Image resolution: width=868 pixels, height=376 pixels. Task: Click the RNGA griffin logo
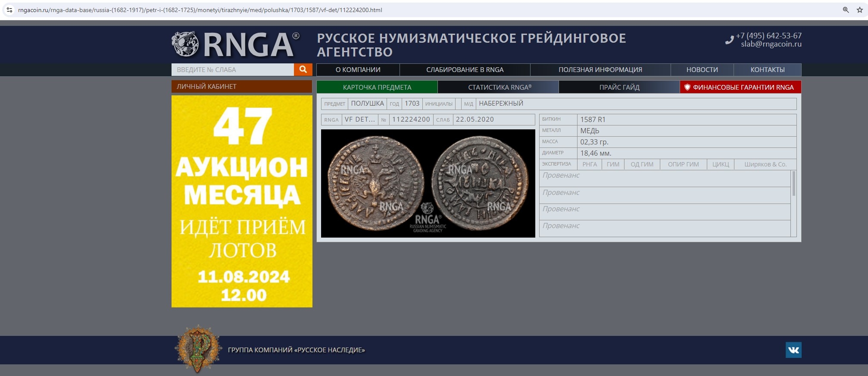coord(185,44)
